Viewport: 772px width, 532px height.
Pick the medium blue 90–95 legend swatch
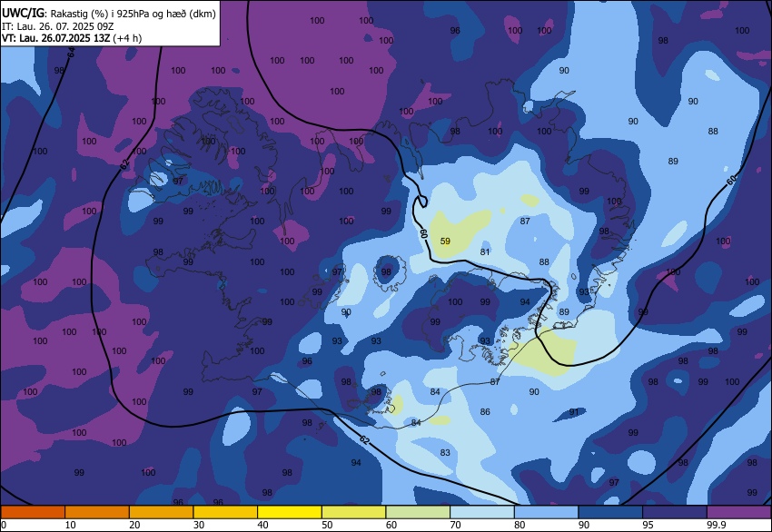[x=610, y=512]
